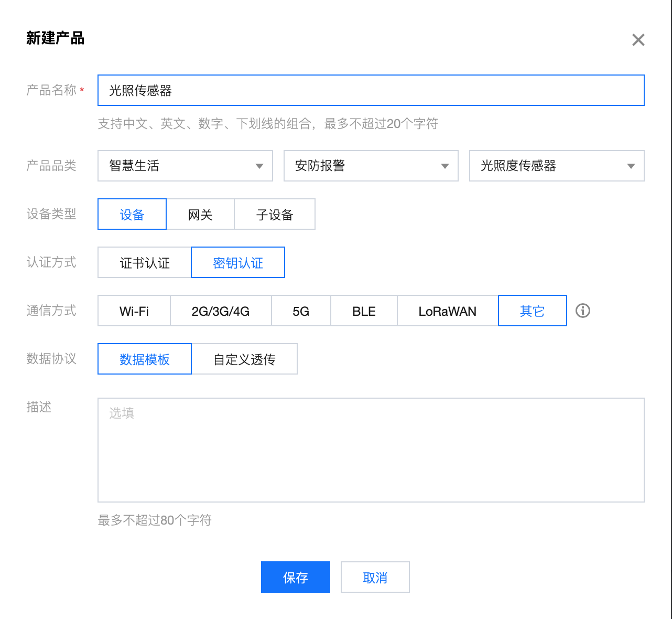Choose 网关 device type

(200, 214)
